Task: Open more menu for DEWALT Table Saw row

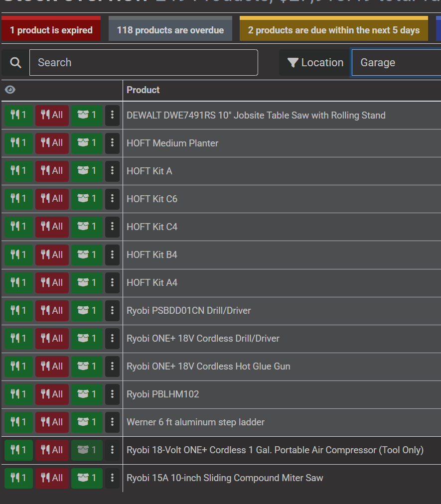Action: (x=112, y=115)
